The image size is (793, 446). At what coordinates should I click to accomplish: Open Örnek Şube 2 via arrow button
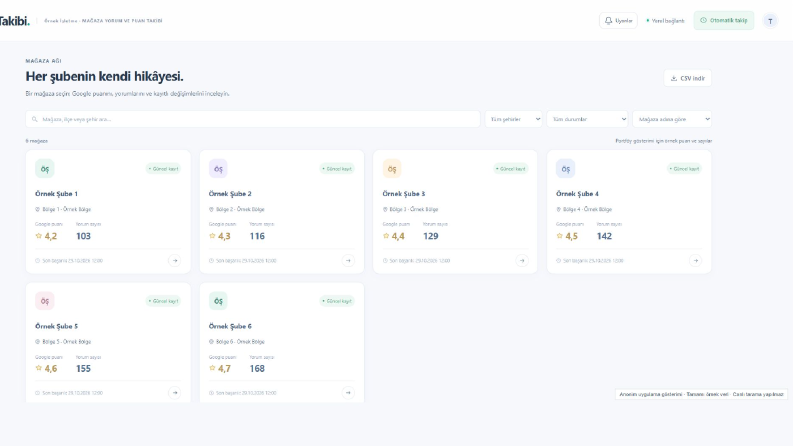348,260
